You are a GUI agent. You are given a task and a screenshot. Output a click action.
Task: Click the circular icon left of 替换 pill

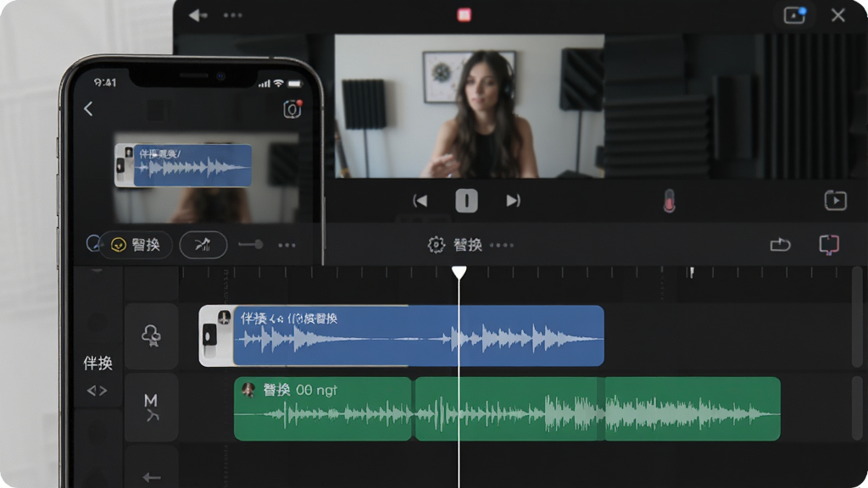pyautogui.click(x=93, y=243)
